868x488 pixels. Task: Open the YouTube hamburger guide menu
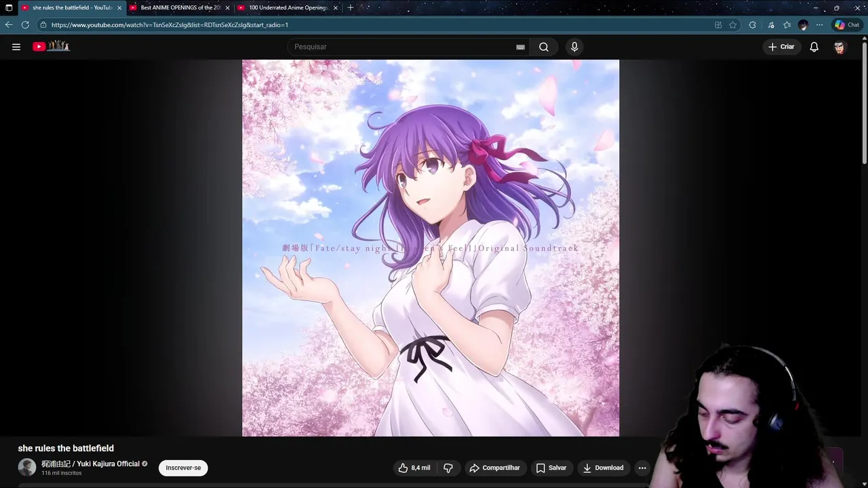[x=16, y=47]
